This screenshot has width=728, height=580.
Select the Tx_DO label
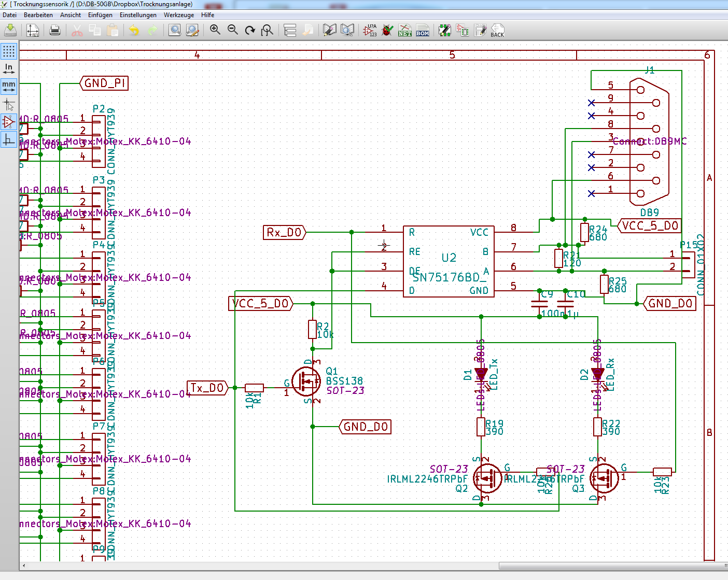pyautogui.click(x=207, y=388)
